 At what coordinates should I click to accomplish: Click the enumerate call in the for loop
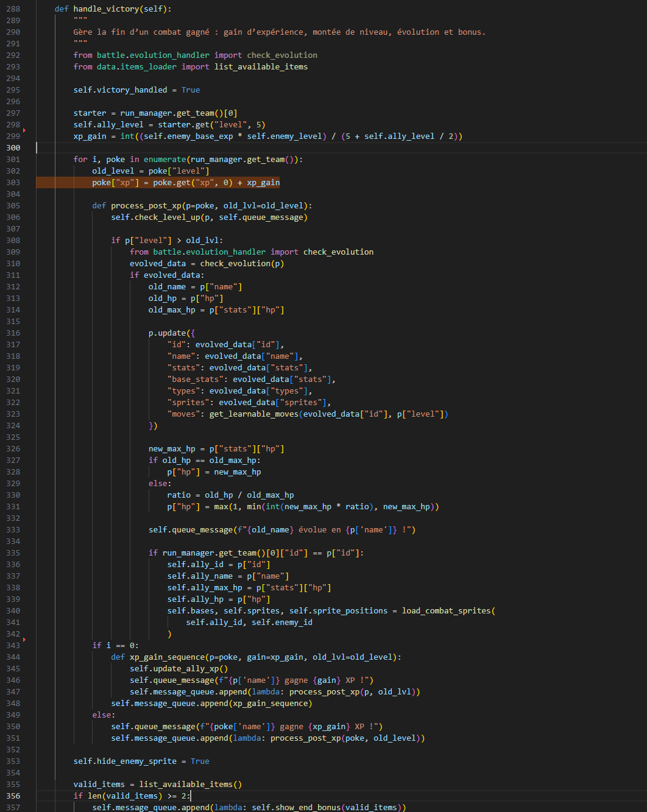click(223, 160)
